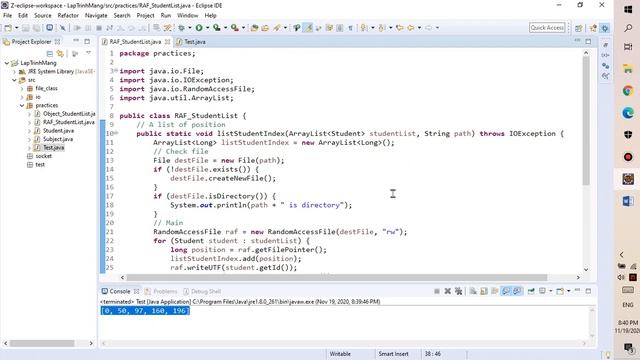Image resolution: width=640 pixels, height=360 pixels.
Task: Click Link with Editor icon in Project Explorer
Action: coord(60,54)
